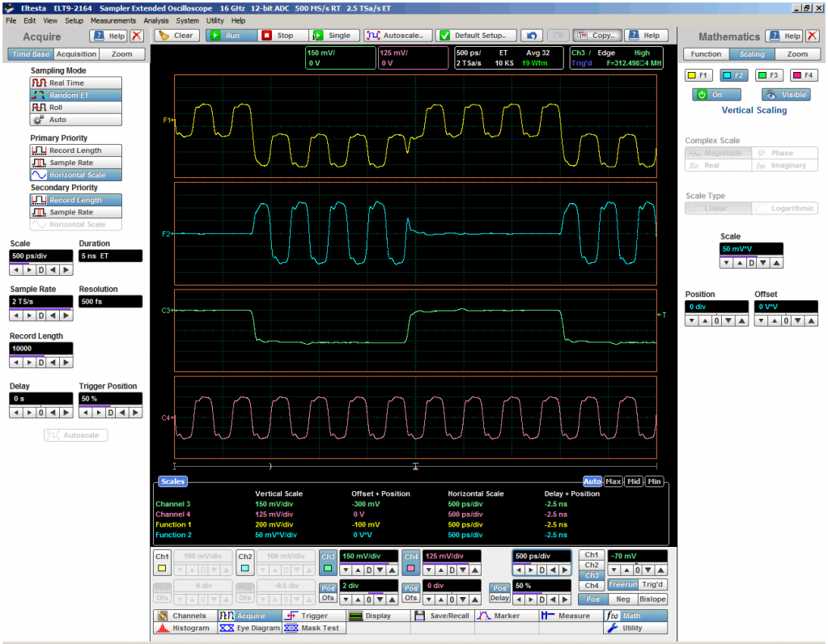The height and width of the screenshot is (644, 828).
Task: Toggle the Visible button for function
Action: click(x=786, y=95)
